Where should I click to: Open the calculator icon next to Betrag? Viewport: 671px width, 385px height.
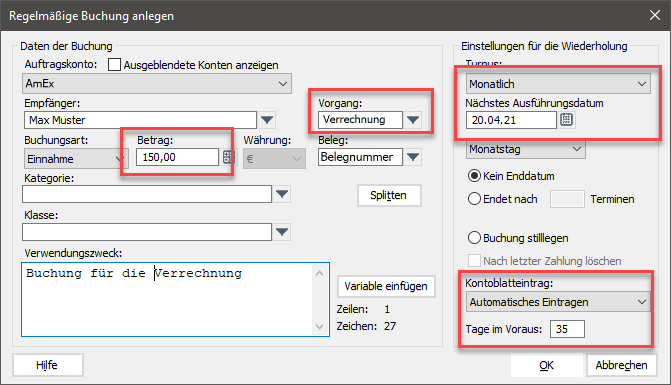click(x=228, y=157)
